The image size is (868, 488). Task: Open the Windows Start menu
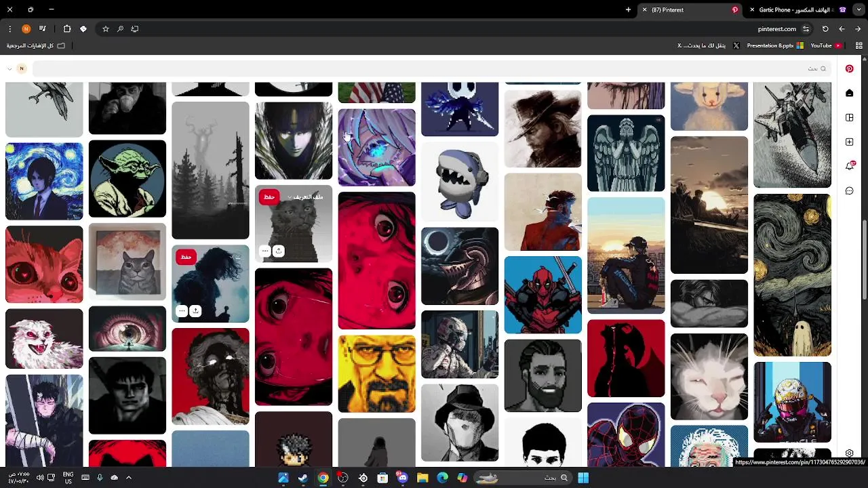pos(583,478)
